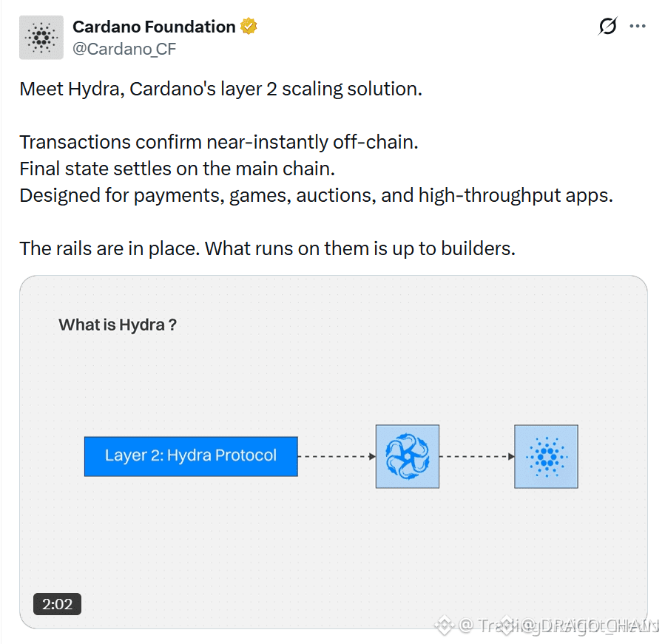Open the three-dot more options menu
The width and height of the screenshot is (665, 644).
(x=638, y=27)
